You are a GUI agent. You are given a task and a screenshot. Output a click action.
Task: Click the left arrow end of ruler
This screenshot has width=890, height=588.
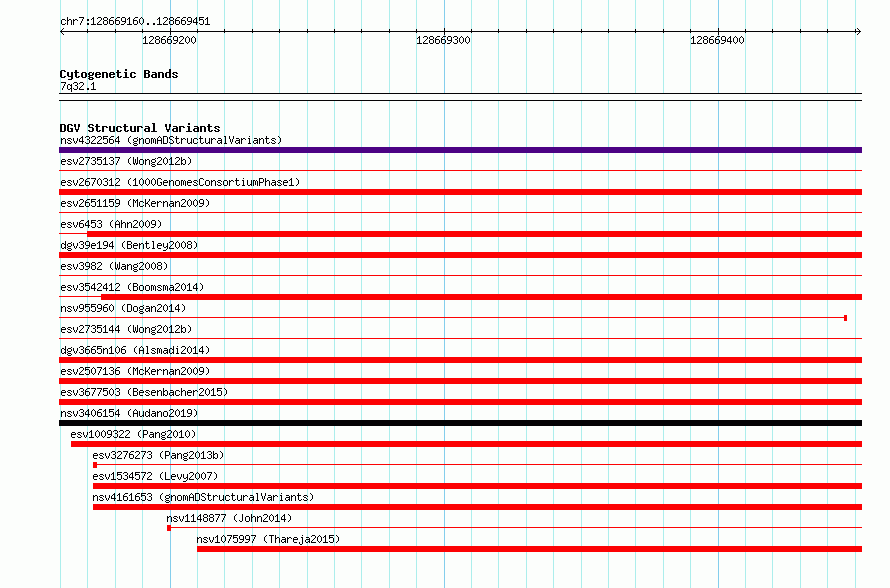[x=62, y=31]
